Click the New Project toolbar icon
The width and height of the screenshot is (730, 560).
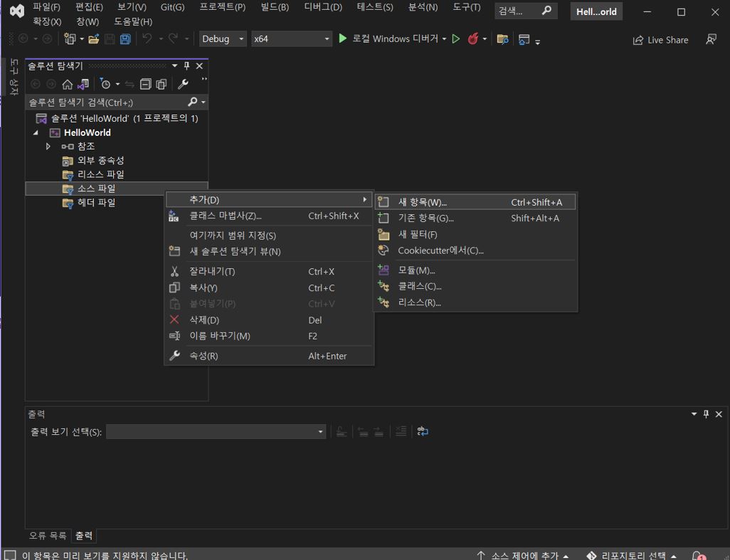[x=70, y=38]
